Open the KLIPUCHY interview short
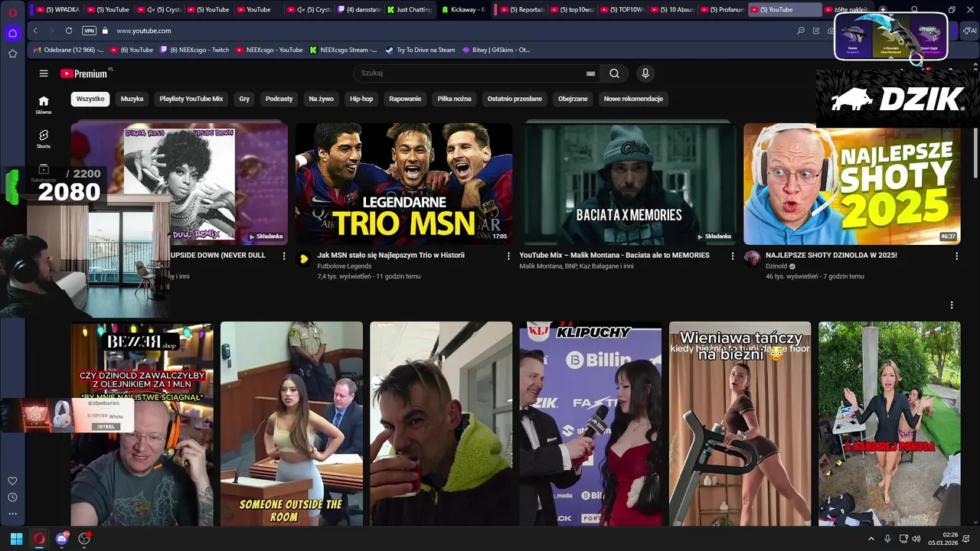 (x=590, y=424)
